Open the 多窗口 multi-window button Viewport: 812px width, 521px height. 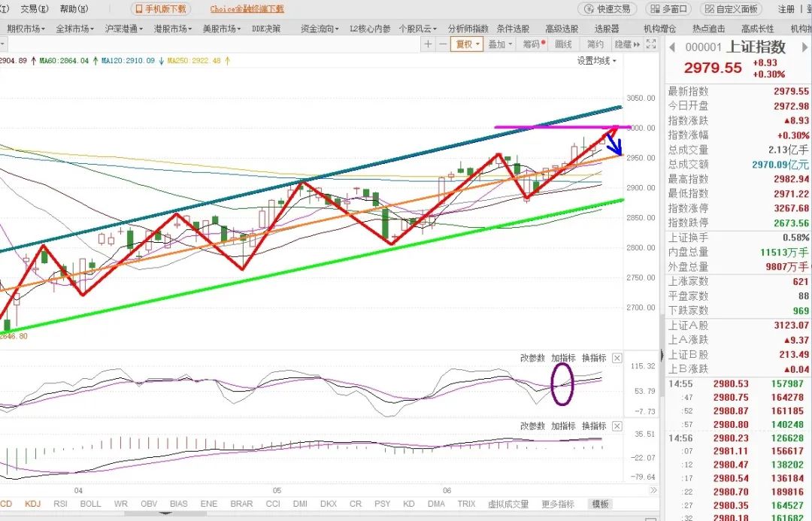[668, 9]
